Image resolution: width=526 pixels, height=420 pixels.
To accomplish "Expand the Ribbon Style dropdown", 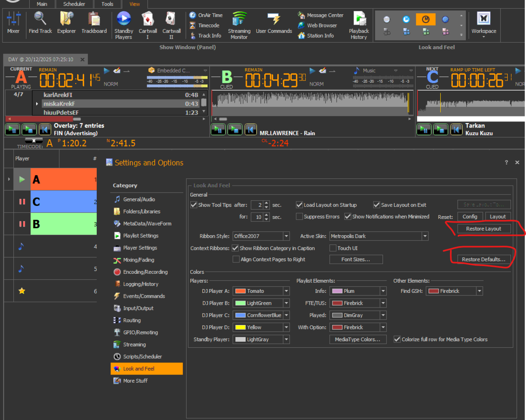I will [286, 236].
